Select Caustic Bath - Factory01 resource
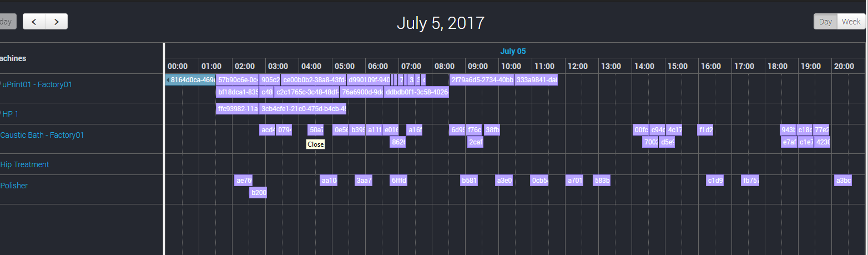The width and height of the screenshot is (868, 255). coord(42,135)
